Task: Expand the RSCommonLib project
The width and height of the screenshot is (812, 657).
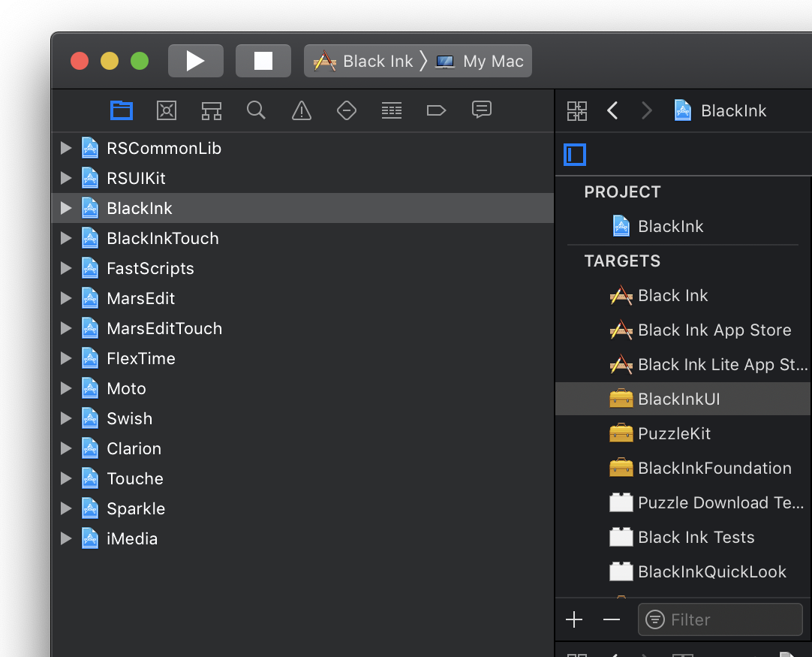Action: coord(66,148)
